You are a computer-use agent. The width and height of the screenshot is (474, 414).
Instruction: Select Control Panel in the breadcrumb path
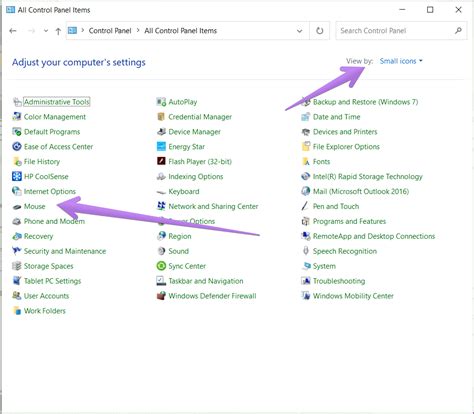(x=110, y=31)
